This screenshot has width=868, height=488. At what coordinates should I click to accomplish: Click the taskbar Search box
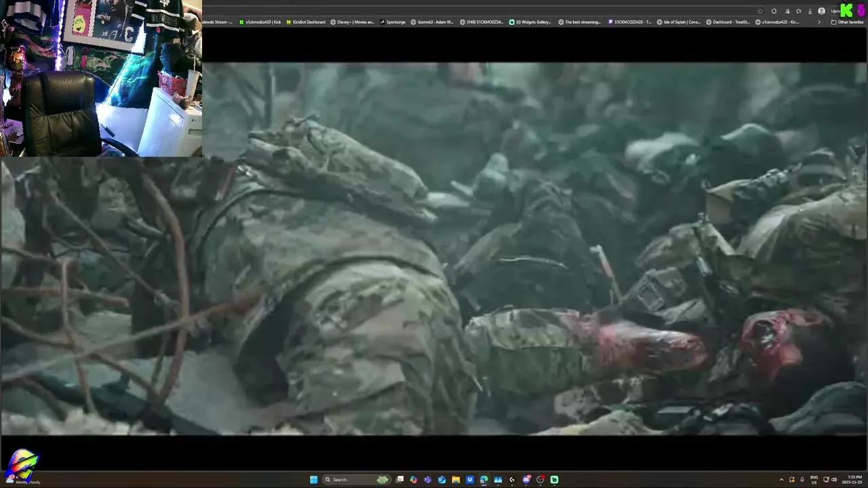click(357, 479)
